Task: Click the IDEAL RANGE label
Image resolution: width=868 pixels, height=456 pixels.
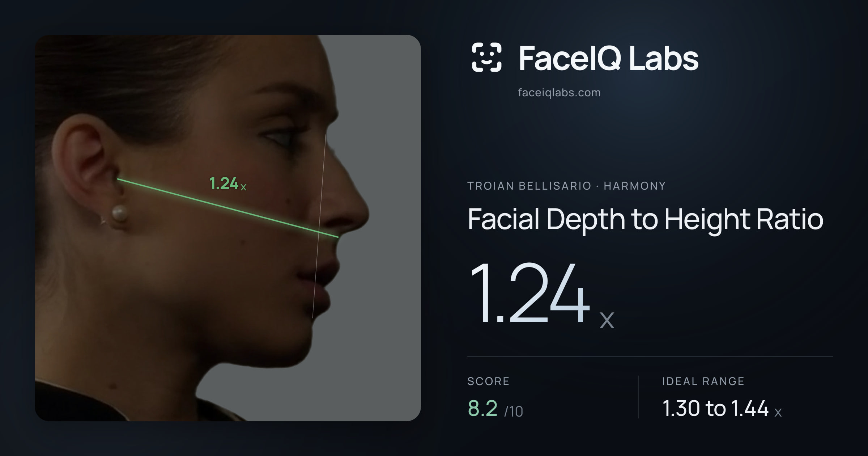Action: pos(703,381)
